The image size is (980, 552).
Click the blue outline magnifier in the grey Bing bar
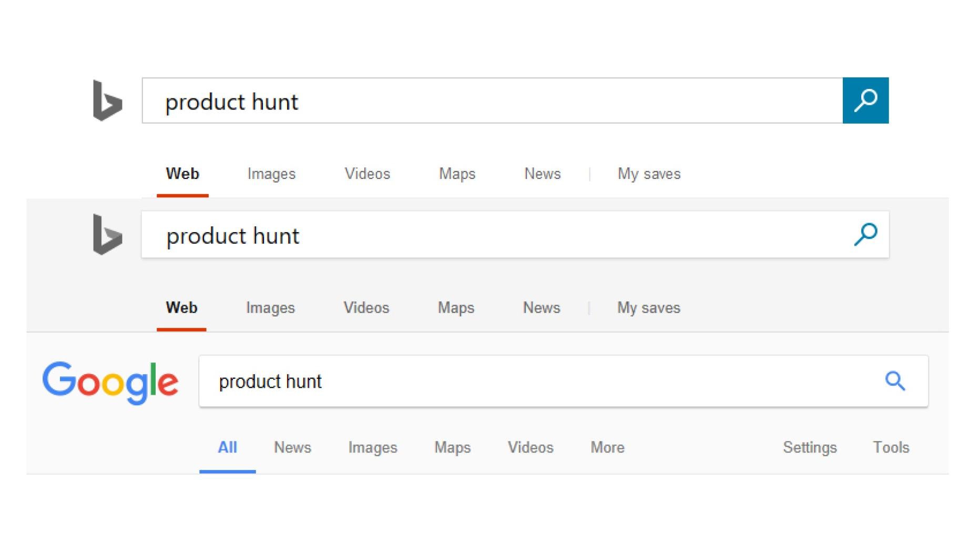(865, 234)
